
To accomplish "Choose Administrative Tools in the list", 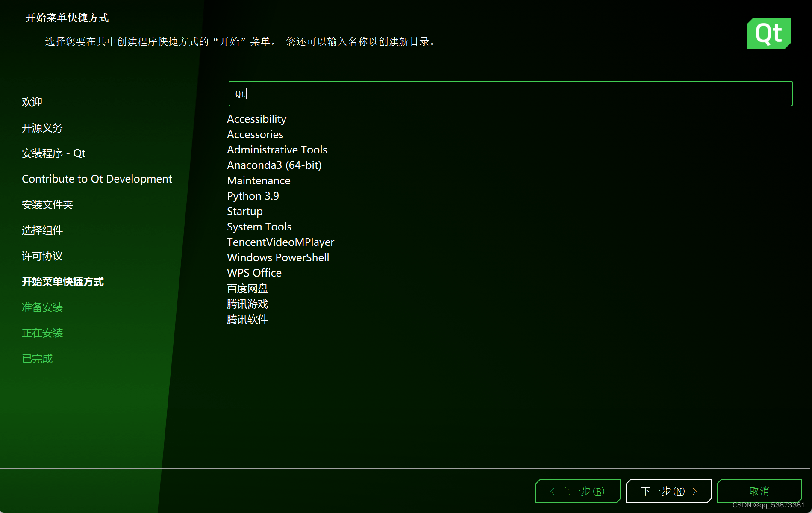I will coord(277,150).
